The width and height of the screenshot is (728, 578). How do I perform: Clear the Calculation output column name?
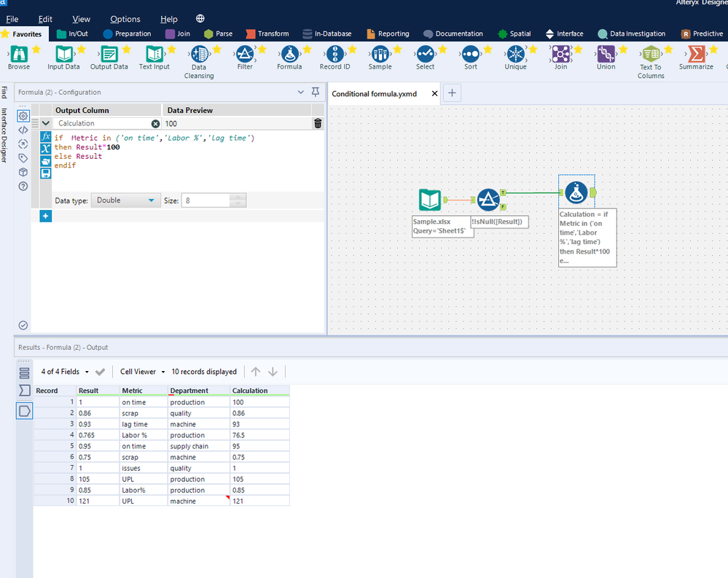(155, 124)
